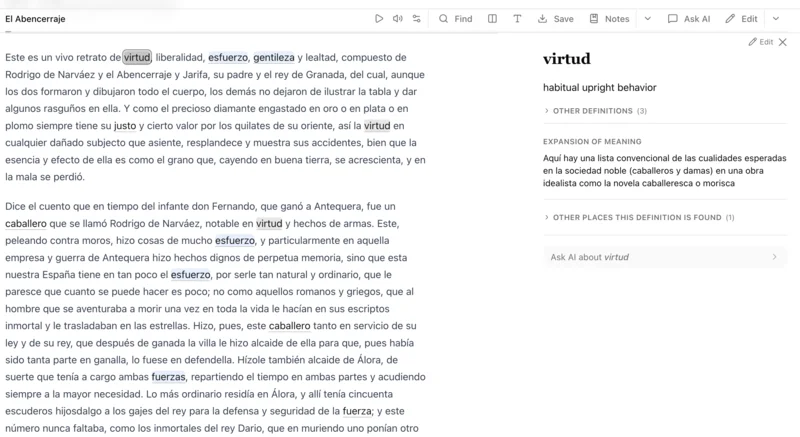Click the document title El Abencerraje
The width and height of the screenshot is (800, 437).
click(35, 19)
